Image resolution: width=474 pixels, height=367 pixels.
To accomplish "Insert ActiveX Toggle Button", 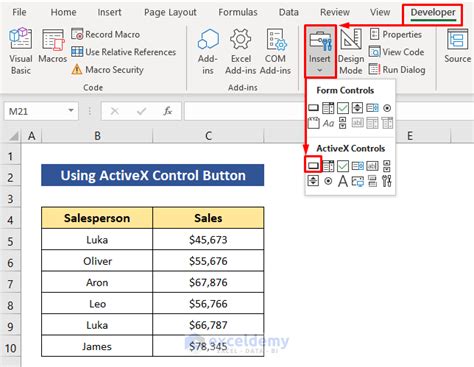I will click(372, 181).
